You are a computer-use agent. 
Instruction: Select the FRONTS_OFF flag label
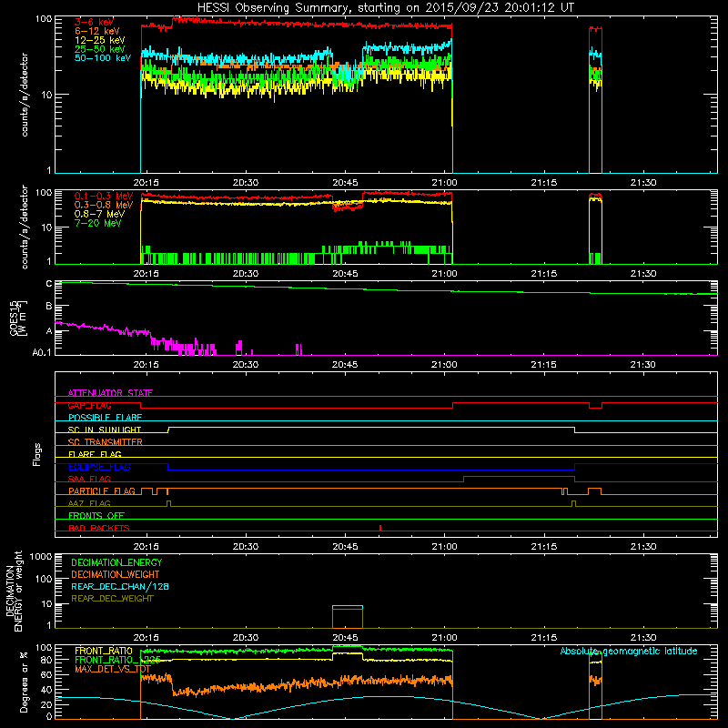coord(96,515)
